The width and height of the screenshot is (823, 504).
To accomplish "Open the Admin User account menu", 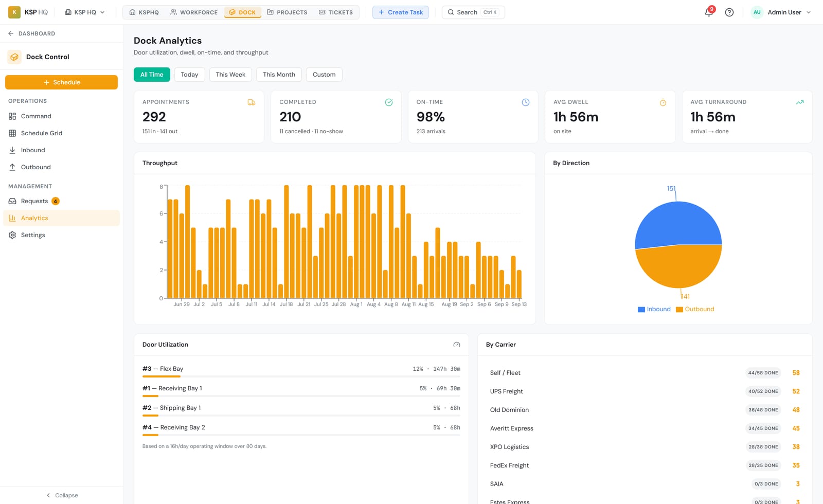I will click(781, 12).
